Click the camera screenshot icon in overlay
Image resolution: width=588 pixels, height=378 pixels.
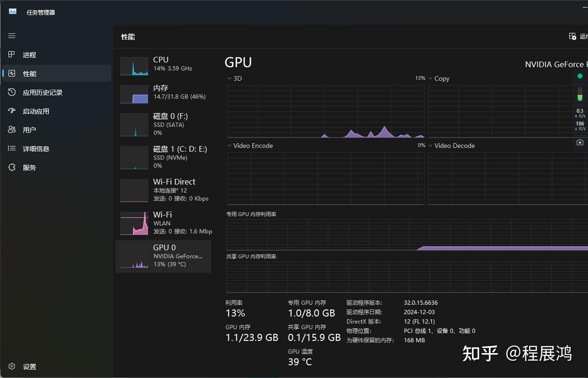pyautogui.click(x=580, y=142)
